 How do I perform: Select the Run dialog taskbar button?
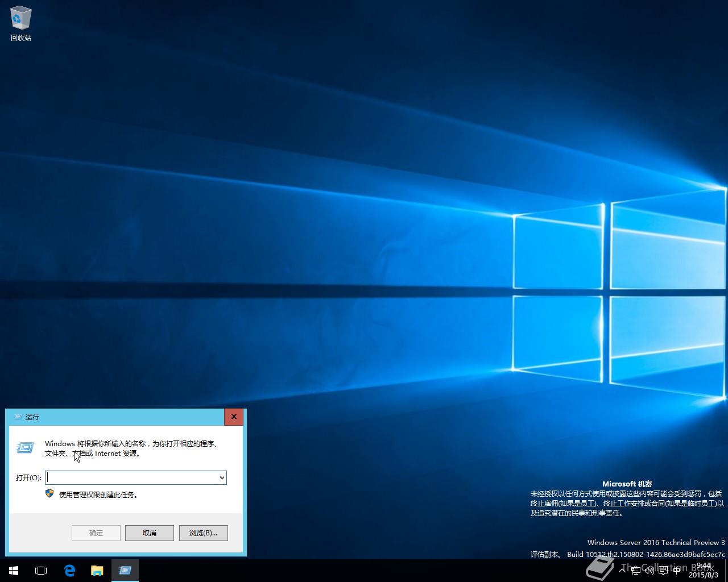[x=125, y=571]
